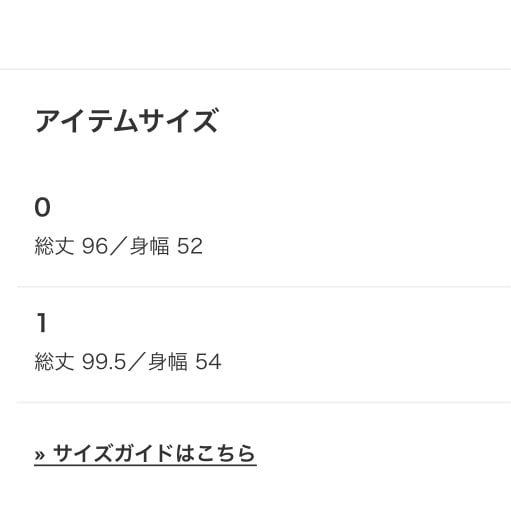Click the 身幅 54 measurement value

(184, 362)
